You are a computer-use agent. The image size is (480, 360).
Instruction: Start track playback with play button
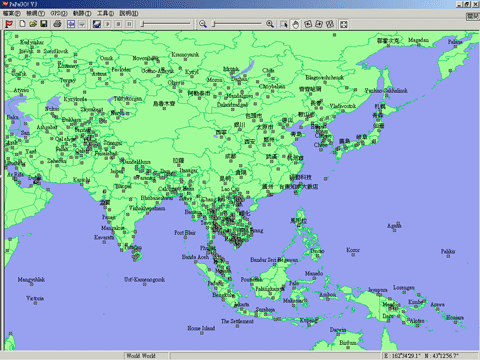point(108,24)
